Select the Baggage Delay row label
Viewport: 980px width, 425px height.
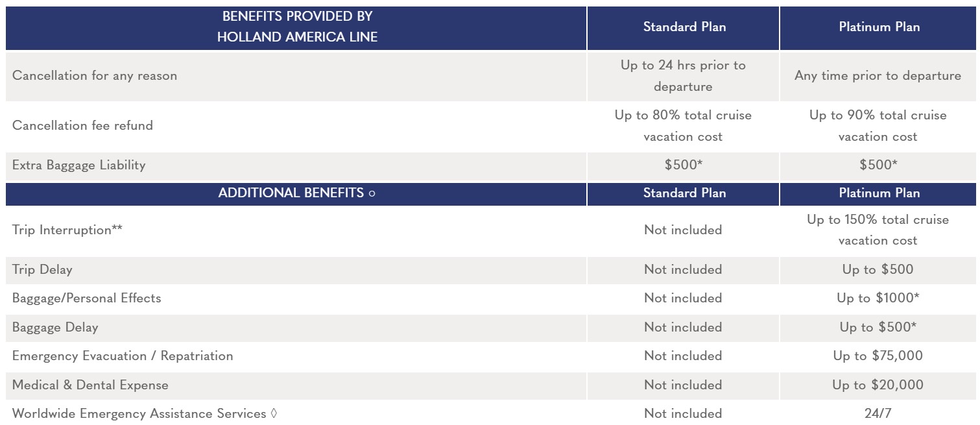[x=55, y=328]
